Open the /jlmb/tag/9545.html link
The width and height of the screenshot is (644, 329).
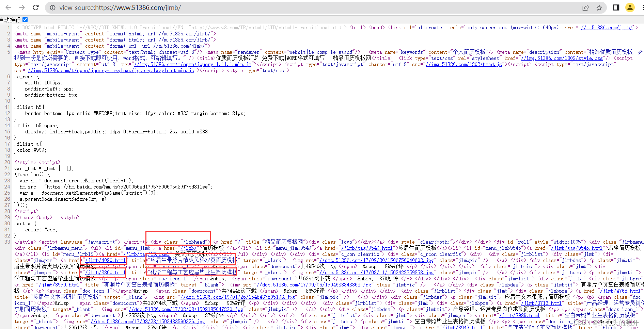tap(577, 248)
